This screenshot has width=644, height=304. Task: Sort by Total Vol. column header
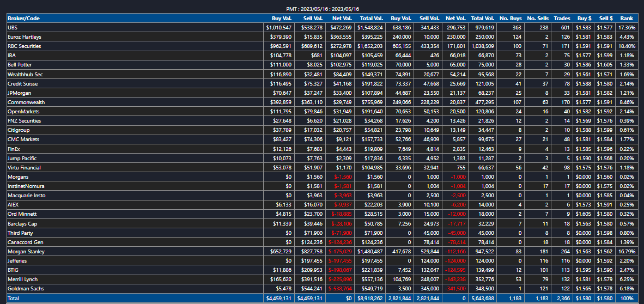click(483, 18)
